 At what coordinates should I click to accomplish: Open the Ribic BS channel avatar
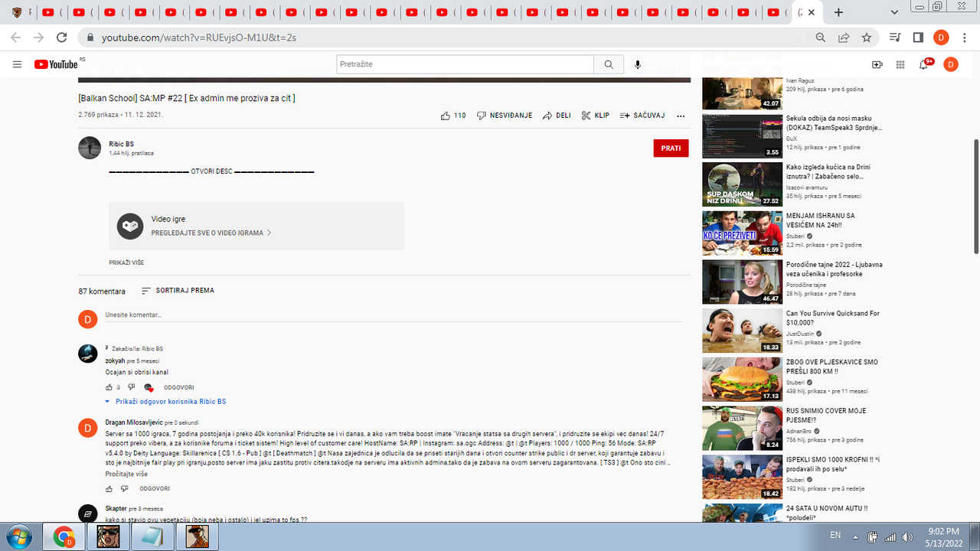tap(90, 148)
